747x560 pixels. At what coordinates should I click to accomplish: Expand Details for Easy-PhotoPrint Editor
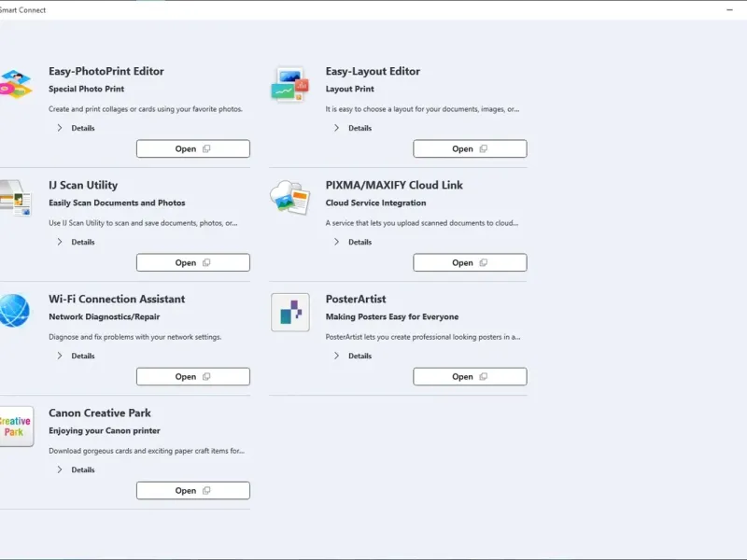click(x=76, y=128)
